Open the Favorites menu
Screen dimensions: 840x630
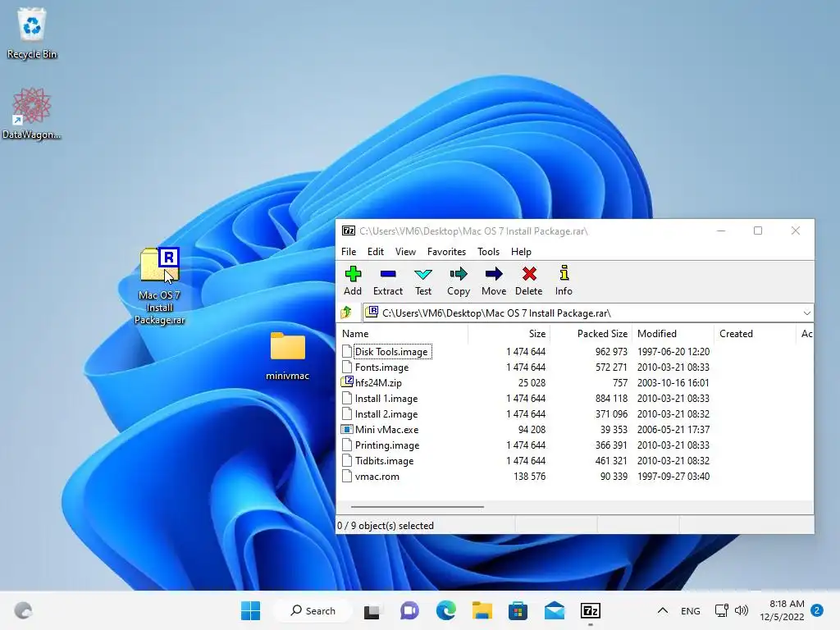pyautogui.click(x=446, y=251)
